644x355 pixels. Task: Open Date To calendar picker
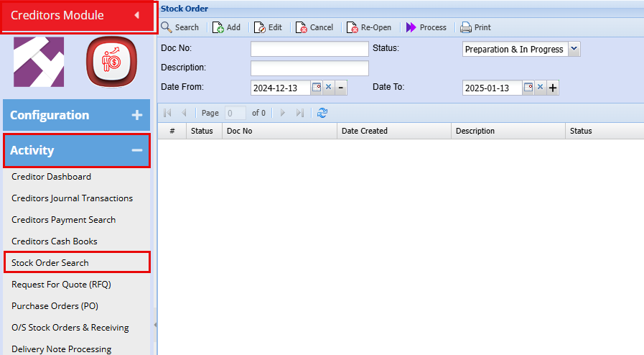[528, 88]
